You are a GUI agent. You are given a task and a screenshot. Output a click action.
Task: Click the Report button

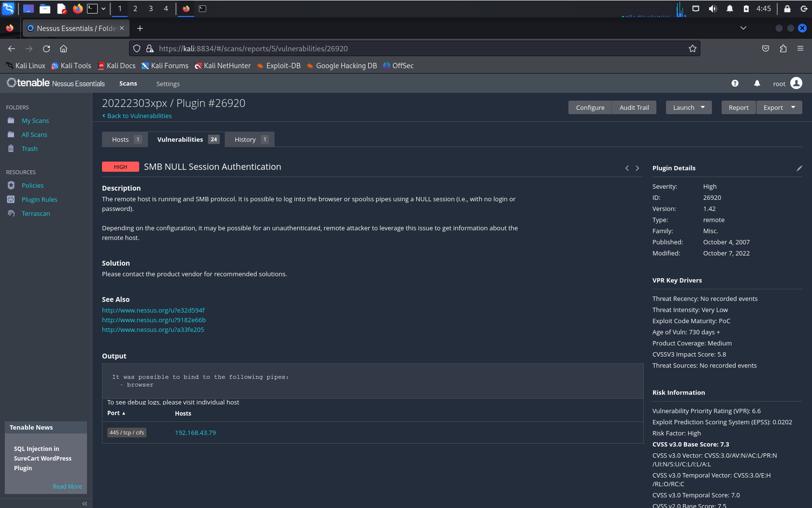pyautogui.click(x=739, y=107)
